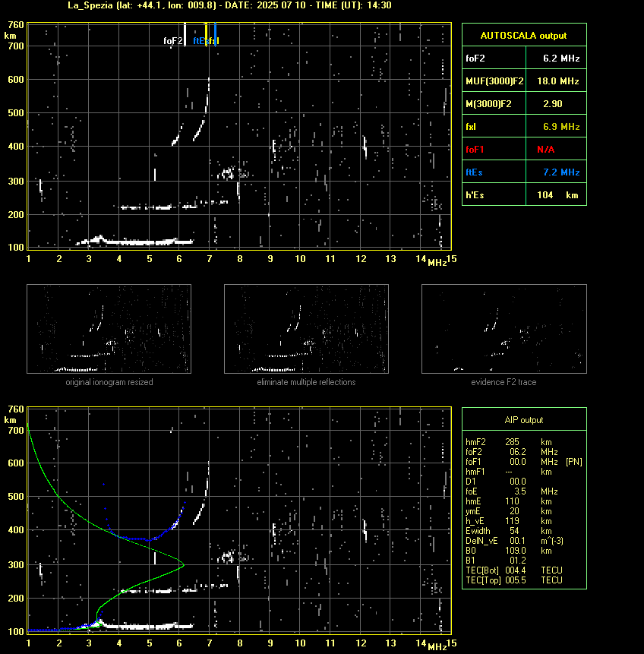Open the evidence F2 trace thumbnail
The width and height of the screenshot is (644, 654).
[x=504, y=329]
